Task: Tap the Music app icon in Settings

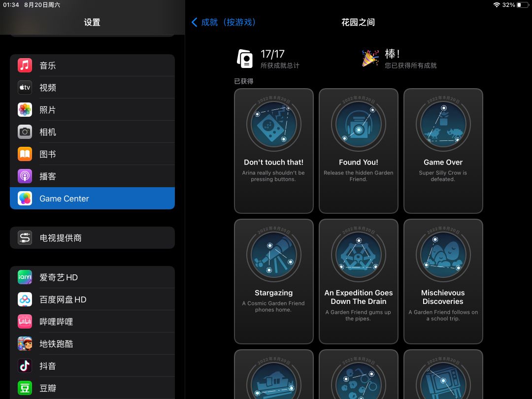Action: [25, 65]
